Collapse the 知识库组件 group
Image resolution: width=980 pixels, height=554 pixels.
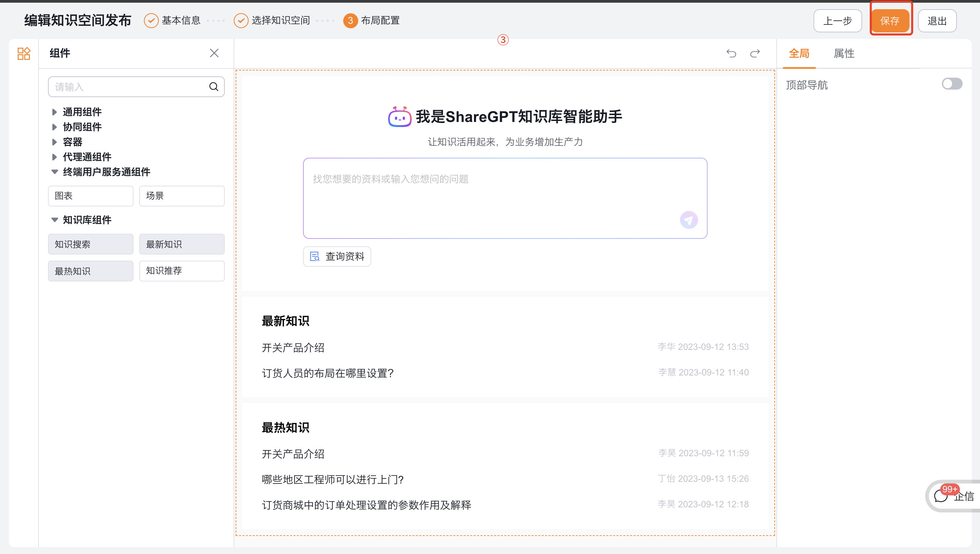54,220
